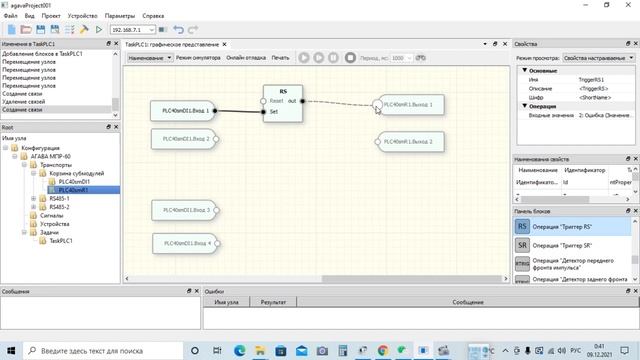Click the pause button in debug controls
The image size is (640, 360).
(x=333, y=58)
